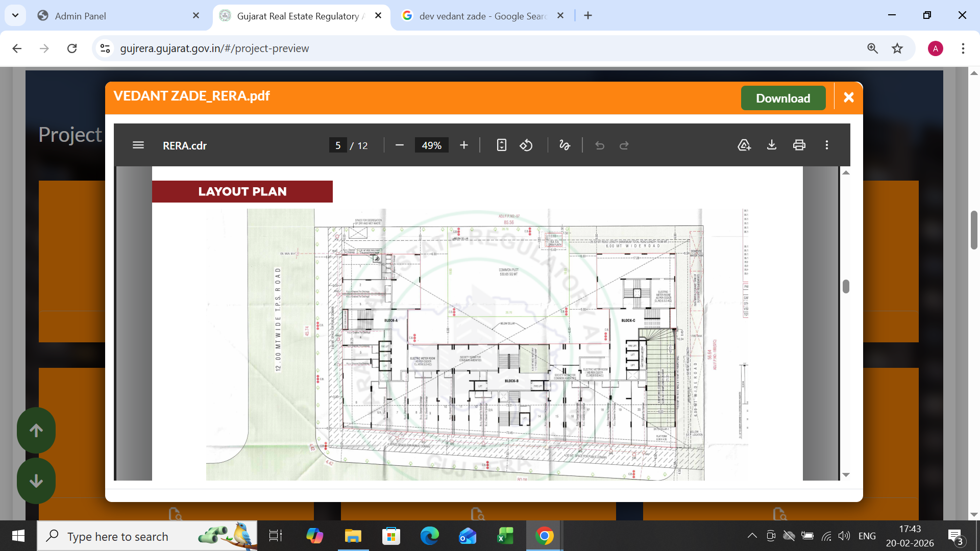Zoom in with the plus icon

463,145
